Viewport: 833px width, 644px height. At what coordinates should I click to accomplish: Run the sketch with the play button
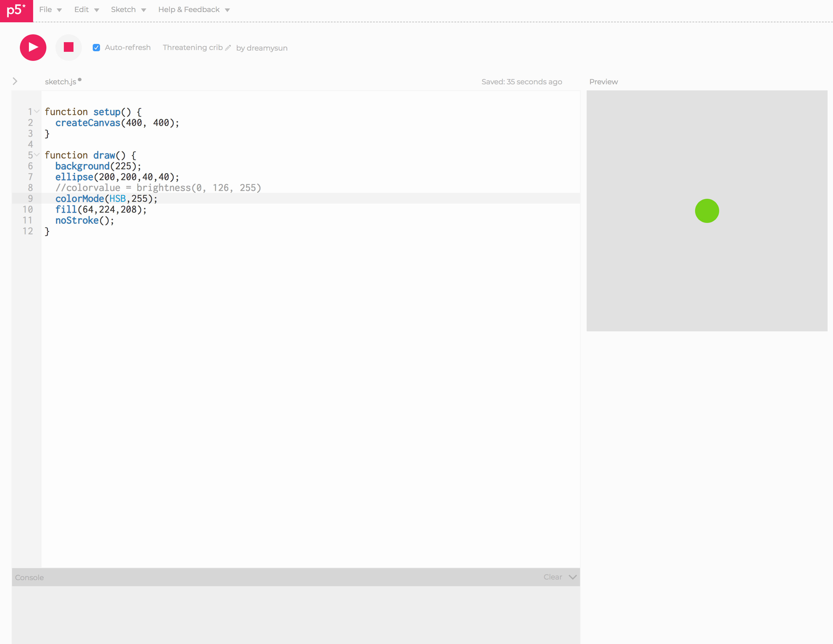pos(33,48)
